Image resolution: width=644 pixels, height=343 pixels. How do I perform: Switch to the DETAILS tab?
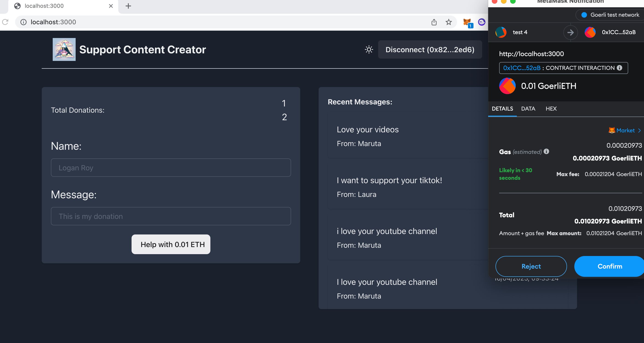[x=502, y=109]
